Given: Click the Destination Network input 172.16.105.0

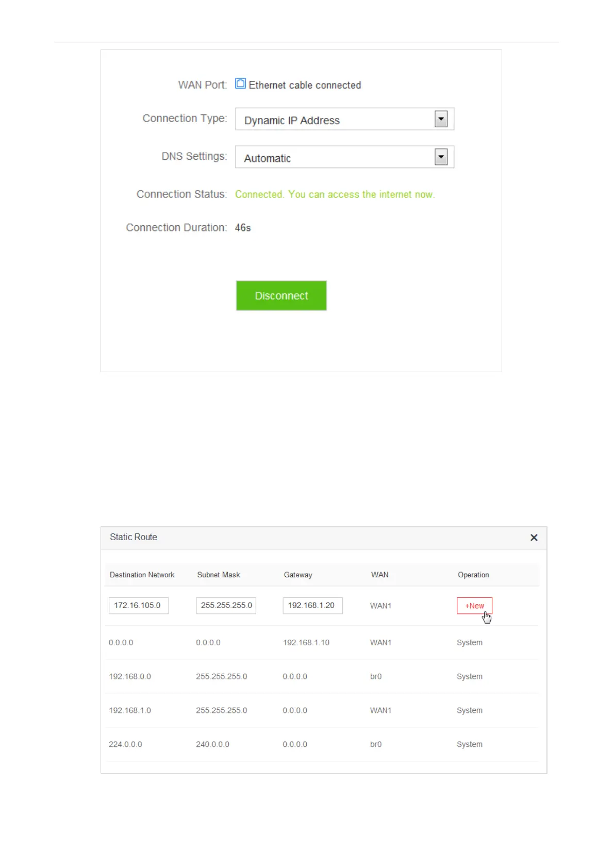Looking at the screenshot, I should pos(139,606).
